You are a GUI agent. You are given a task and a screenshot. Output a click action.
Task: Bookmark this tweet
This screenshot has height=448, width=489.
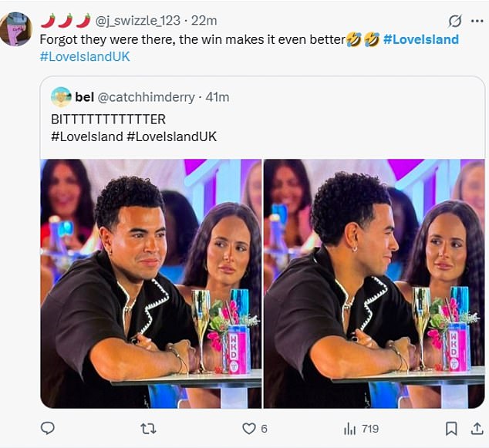[x=451, y=429]
